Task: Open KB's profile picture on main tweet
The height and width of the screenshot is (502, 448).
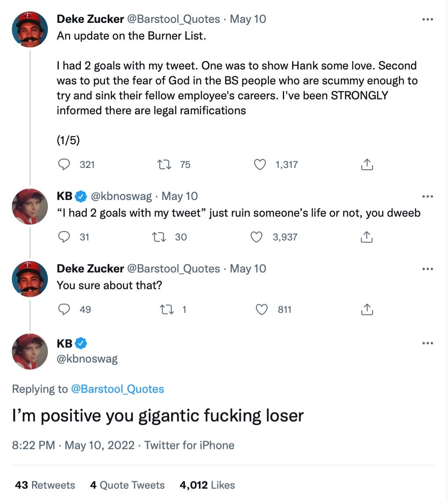Action: (30, 351)
